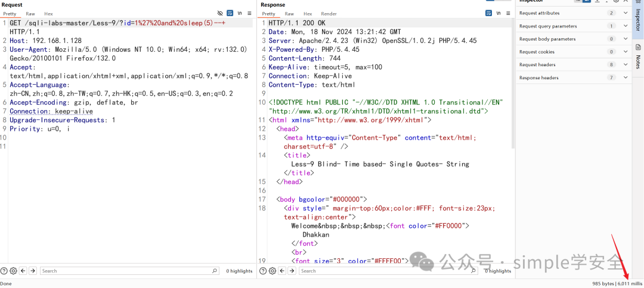Click Connection: keep-alive request header
This screenshot has width=644, height=288.
(51, 112)
